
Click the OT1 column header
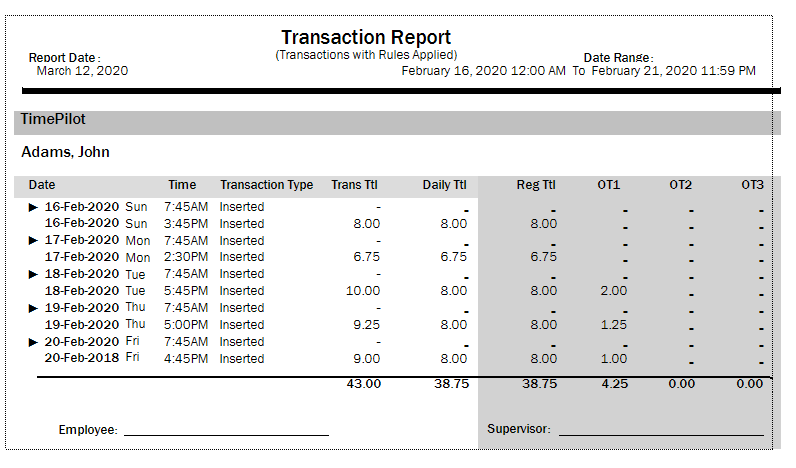tap(609, 185)
